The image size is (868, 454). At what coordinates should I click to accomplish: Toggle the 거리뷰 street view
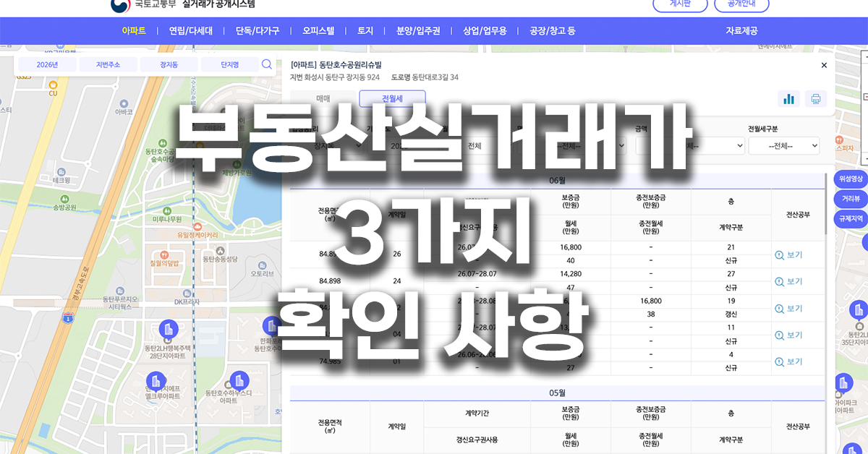pyautogui.click(x=851, y=198)
